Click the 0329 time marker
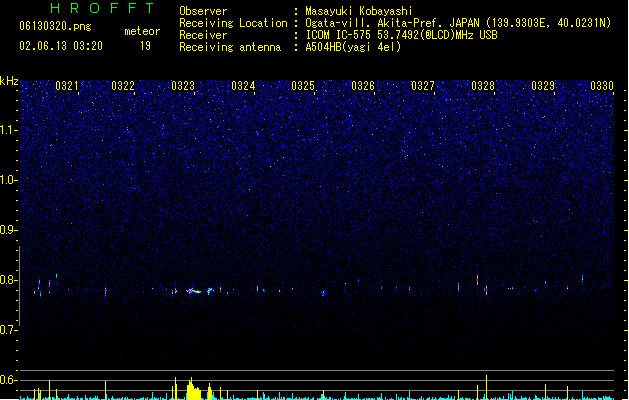Image resolution: width=629 pixels, height=400 pixels. click(x=543, y=86)
